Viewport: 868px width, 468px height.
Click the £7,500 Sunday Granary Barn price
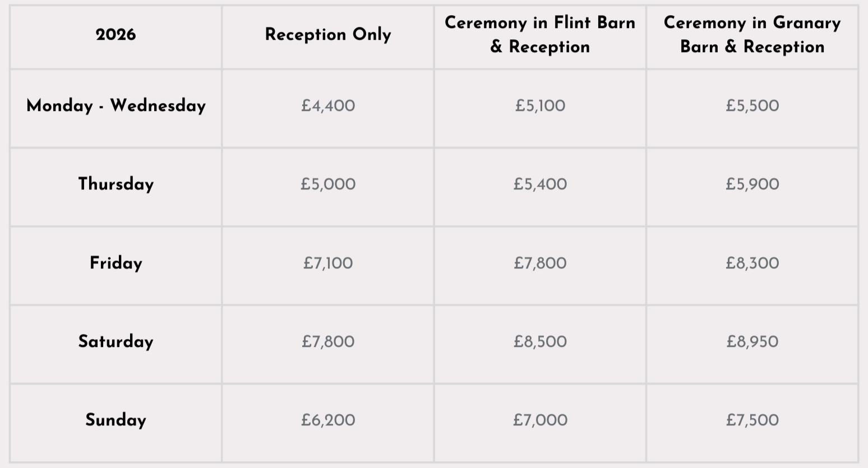[752, 420]
